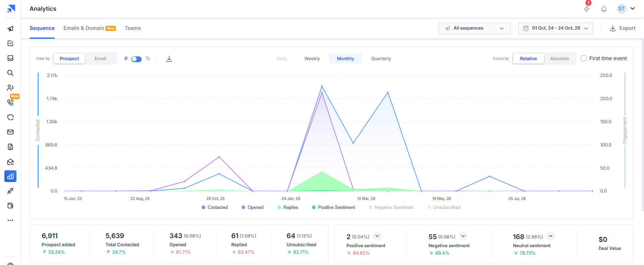Open the envelope mail icon in sidebar
644x265 pixels.
[x=10, y=132]
